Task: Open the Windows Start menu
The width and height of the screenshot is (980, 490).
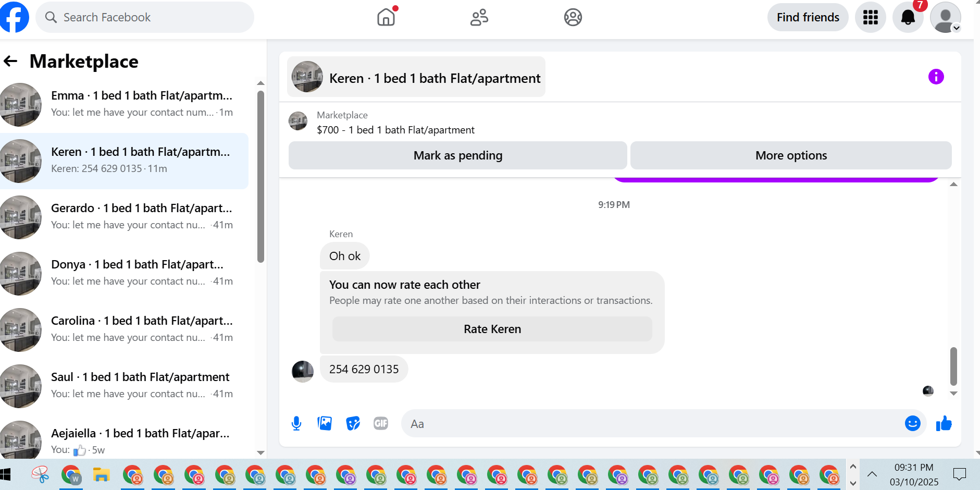Action: 6,474
